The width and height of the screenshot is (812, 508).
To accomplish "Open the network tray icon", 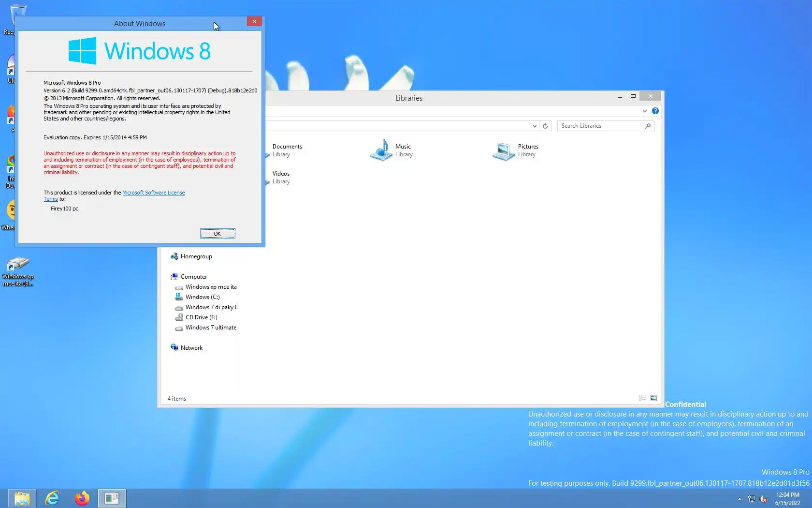I will pos(752,499).
